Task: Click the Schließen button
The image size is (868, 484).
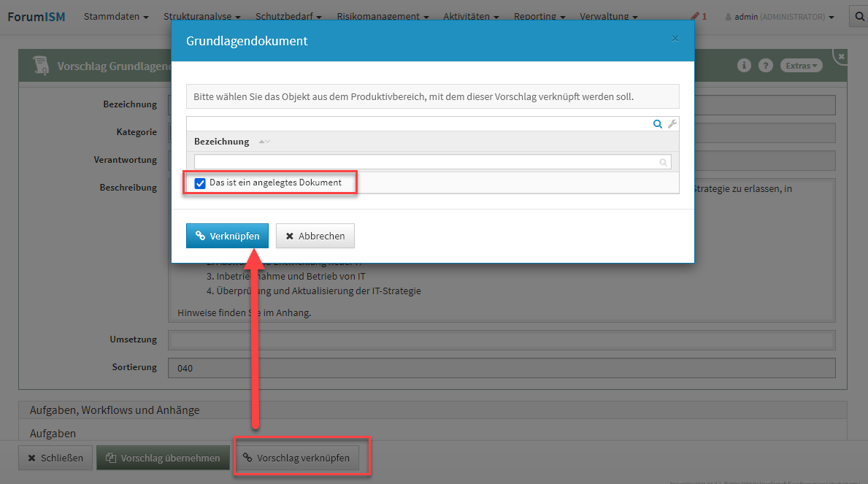Action: click(55, 458)
